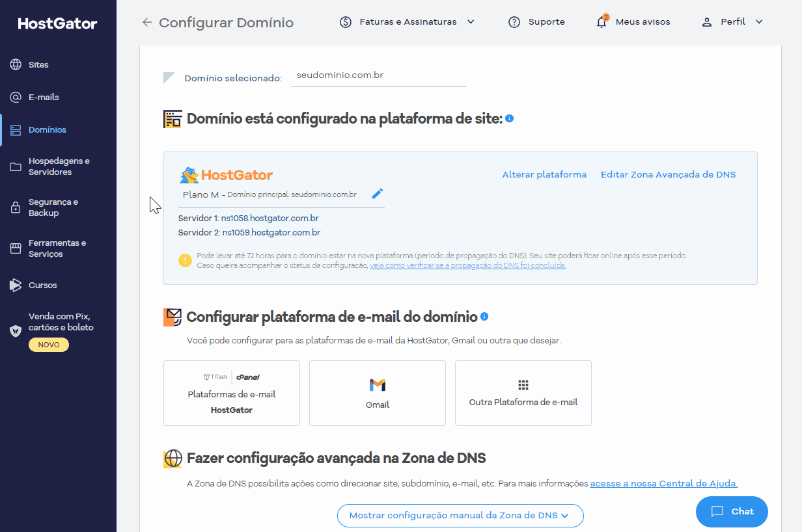Screen dimensions: 802x532
Task: Click the dollar sign Faturas icon
Action: [346, 22]
